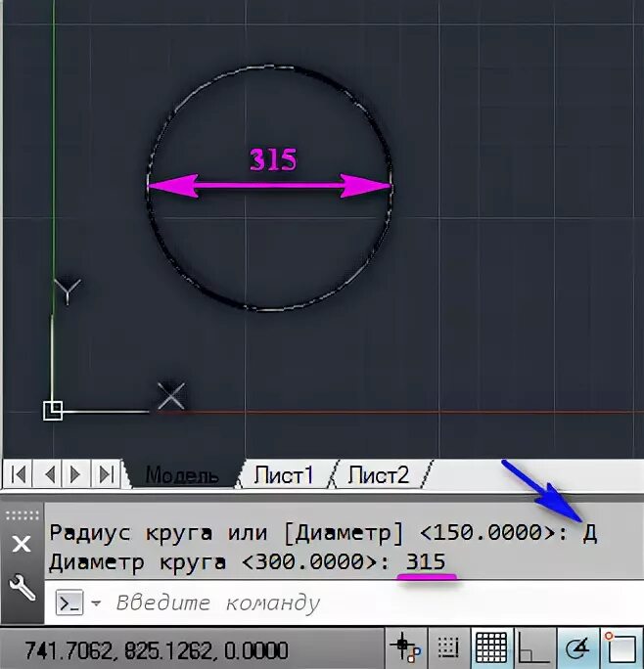Image resolution: width=644 pixels, height=669 pixels.
Task: Toggle object snap in status bar
Action: click(621, 648)
